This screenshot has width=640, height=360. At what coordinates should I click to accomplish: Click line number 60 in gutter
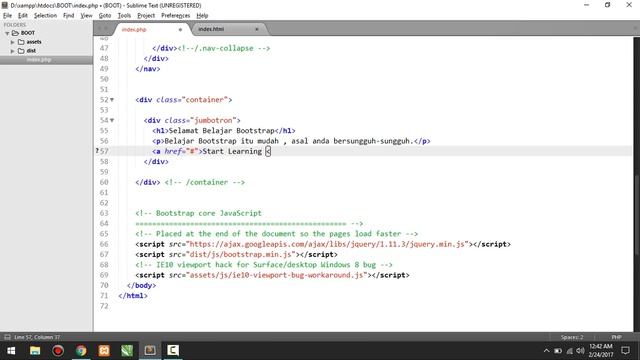point(104,182)
